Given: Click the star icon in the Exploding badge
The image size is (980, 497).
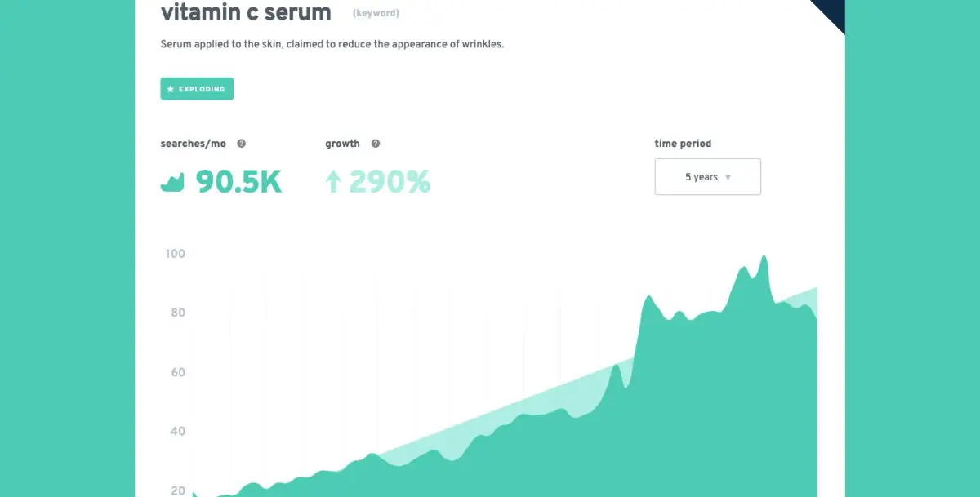Looking at the screenshot, I should tap(171, 89).
